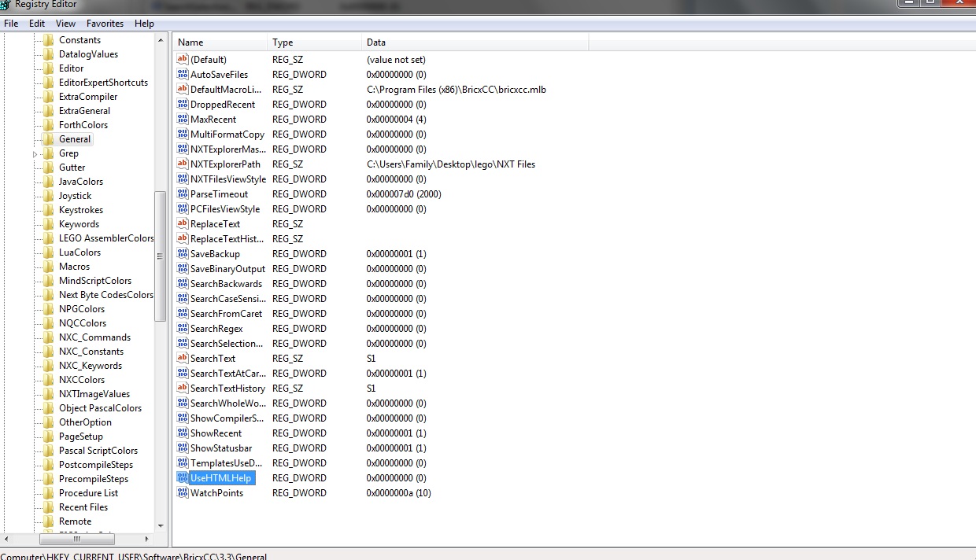Image resolution: width=976 pixels, height=560 pixels.
Task: Open the Edit menu
Action: 37,24
